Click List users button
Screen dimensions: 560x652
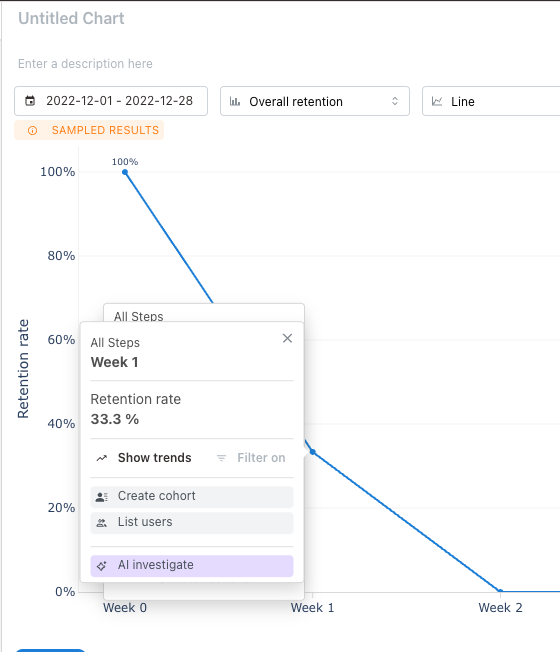click(192, 523)
